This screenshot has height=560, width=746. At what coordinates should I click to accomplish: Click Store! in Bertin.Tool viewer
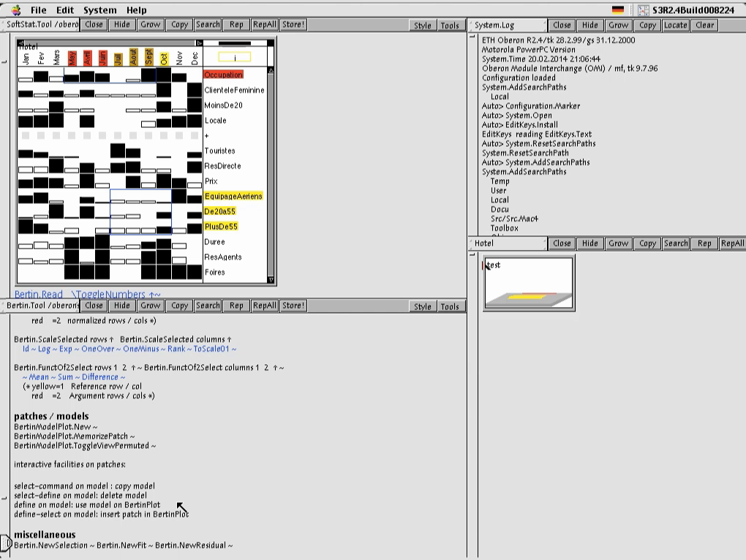293,306
